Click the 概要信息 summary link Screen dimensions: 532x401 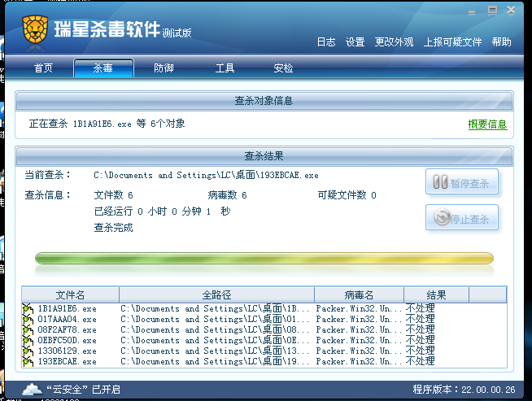487,124
